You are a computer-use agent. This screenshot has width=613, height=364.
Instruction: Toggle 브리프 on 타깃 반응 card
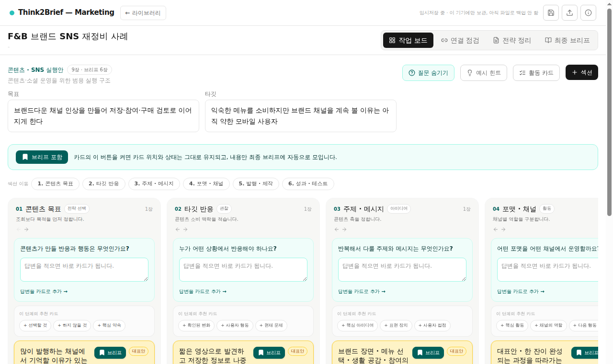(269, 353)
